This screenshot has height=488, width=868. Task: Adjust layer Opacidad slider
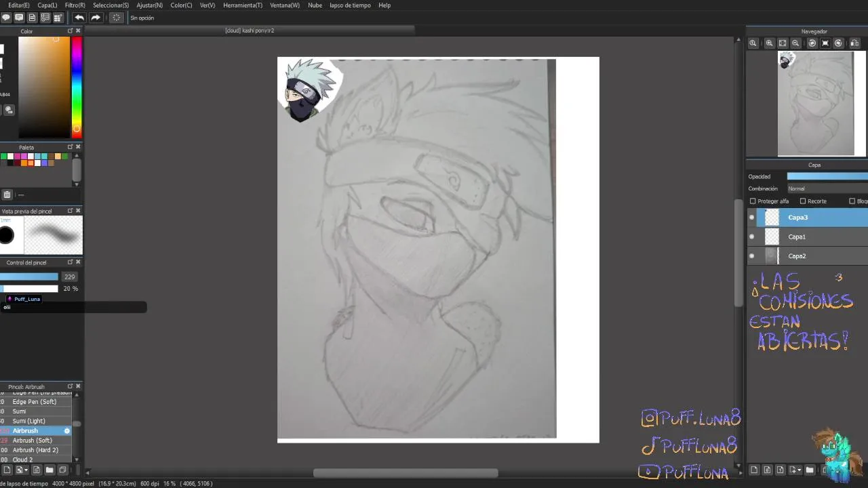(827, 176)
